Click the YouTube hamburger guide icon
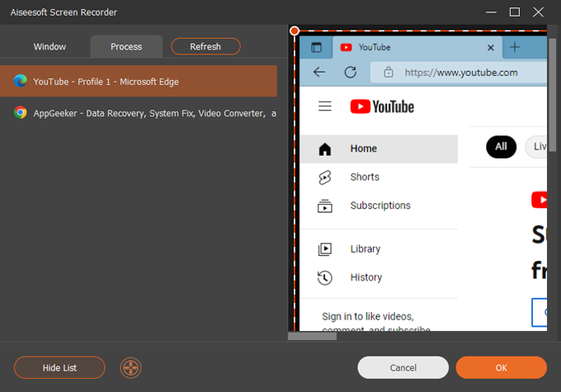This screenshot has height=392, width=561. click(x=325, y=106)
